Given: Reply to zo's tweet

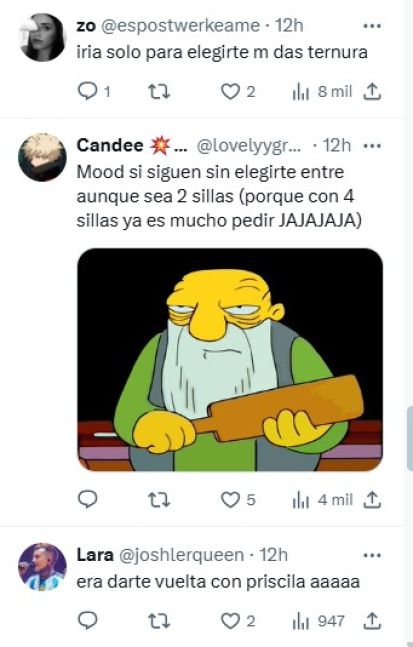Looking at the screenshot, I should (94, 91).
